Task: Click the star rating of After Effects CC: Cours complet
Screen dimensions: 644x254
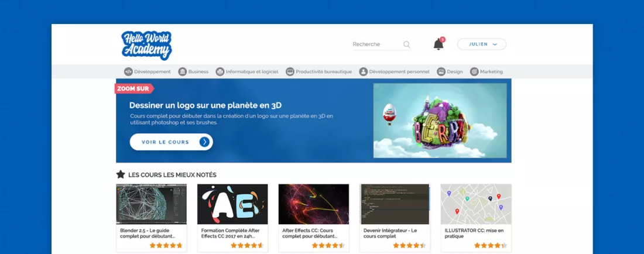Action: click(x=328, y=245)
